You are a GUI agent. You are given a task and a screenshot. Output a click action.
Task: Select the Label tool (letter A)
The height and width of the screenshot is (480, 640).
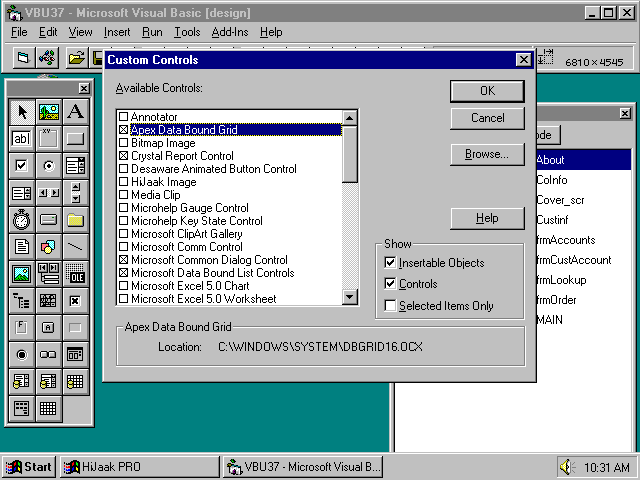75,112
